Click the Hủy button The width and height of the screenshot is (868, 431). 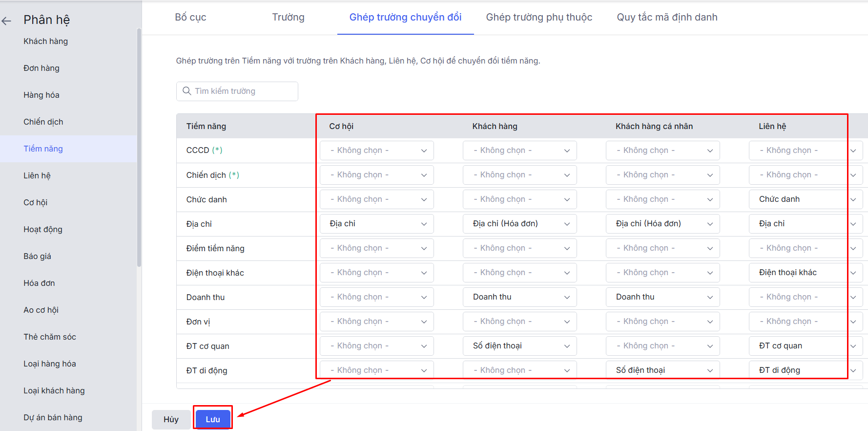tap(171, 419)
